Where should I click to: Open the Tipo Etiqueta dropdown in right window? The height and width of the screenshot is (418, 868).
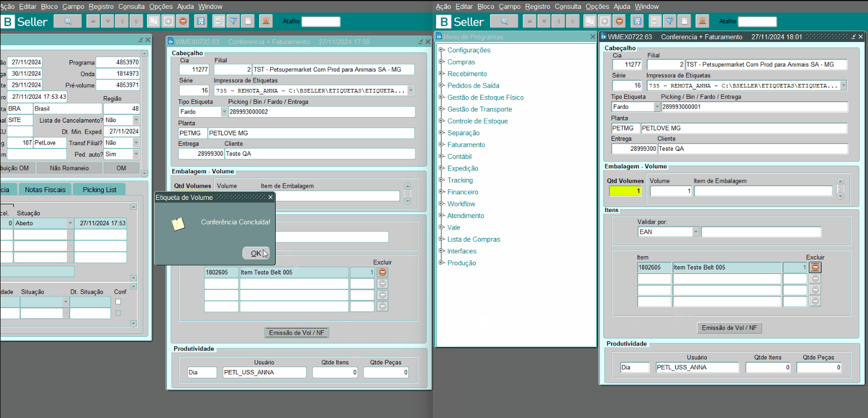[x=657, y=107]
